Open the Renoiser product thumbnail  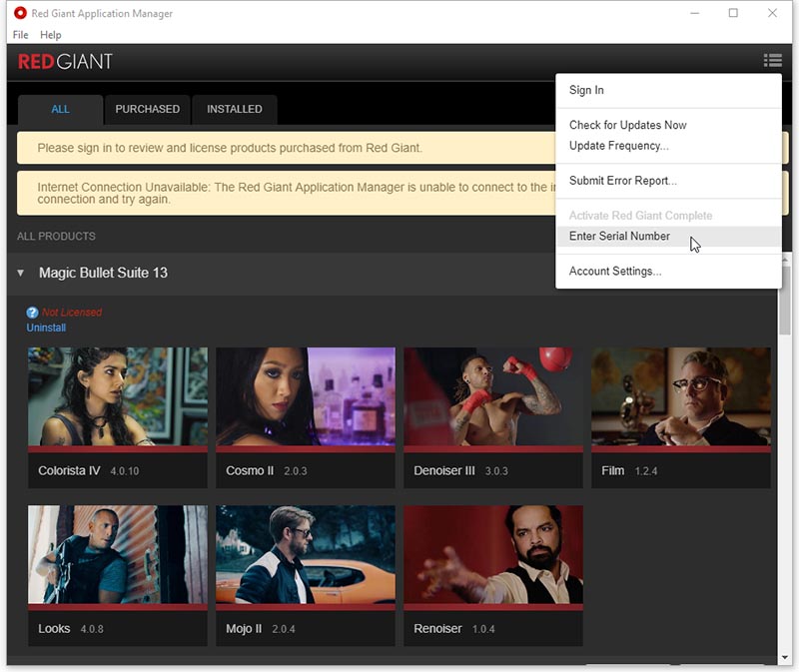(493, 555)
